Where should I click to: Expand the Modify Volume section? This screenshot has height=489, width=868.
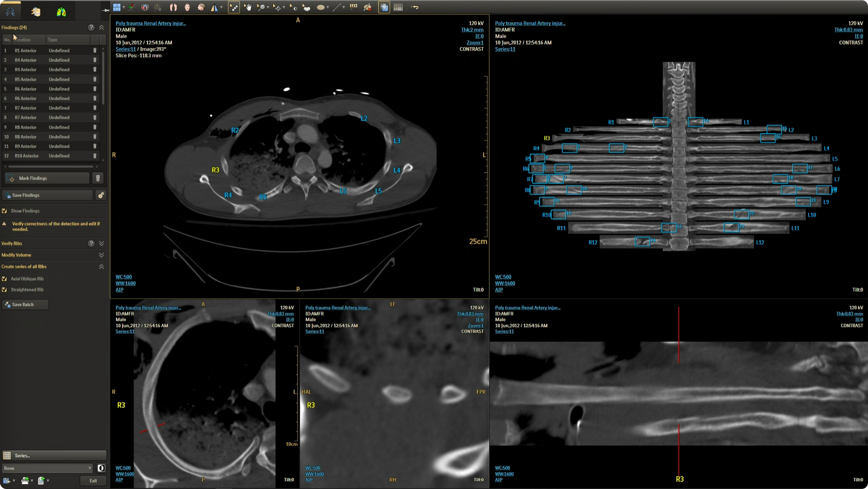pos(101,255)
